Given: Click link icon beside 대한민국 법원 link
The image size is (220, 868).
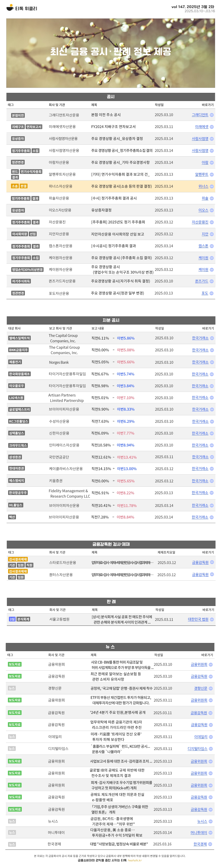Looking at the screenshot, I should (x=212, y=619).
